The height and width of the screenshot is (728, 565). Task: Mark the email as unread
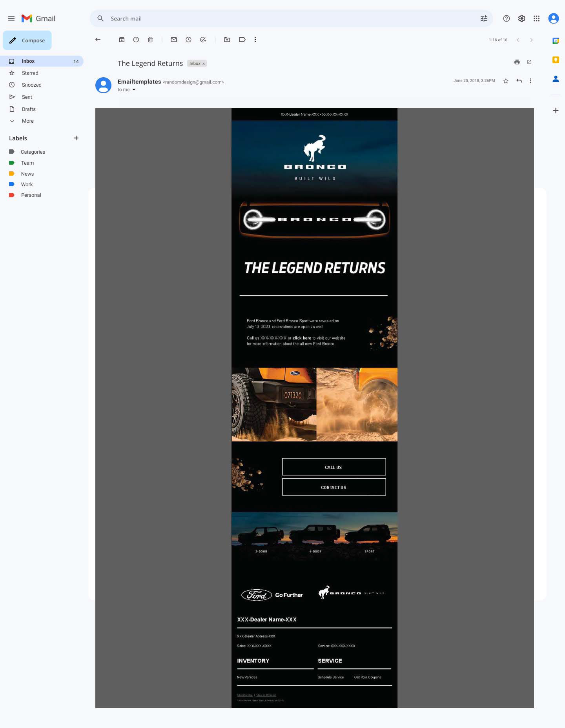pos(174,40)
